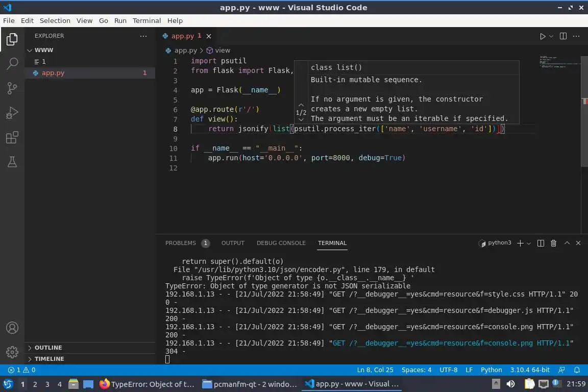
Task: Open Run and Debug view icon
Action: coord(12,113)
